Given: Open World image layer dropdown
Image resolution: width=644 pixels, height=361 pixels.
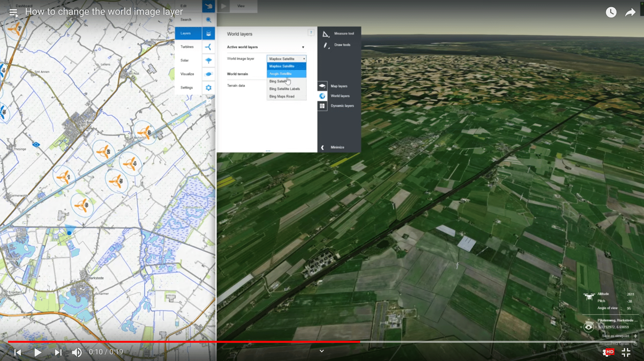Looking at the screenshot, I should [287, 59].
